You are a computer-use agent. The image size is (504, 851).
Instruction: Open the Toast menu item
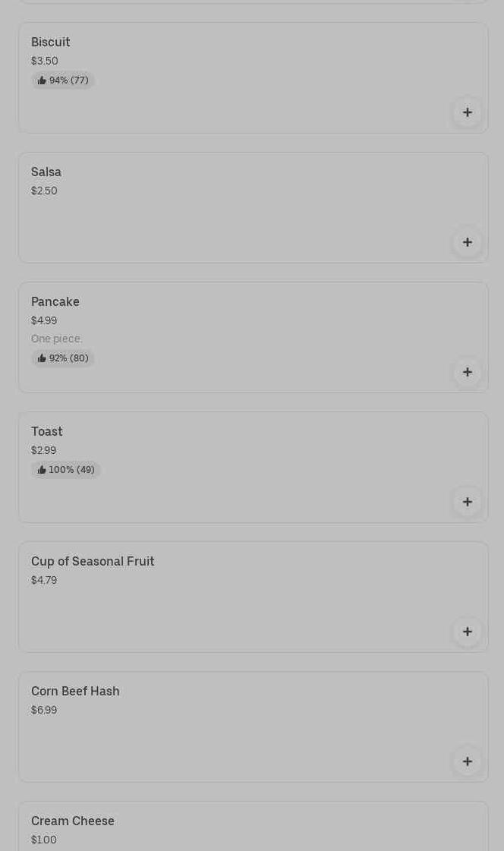(x=47, y=432)
